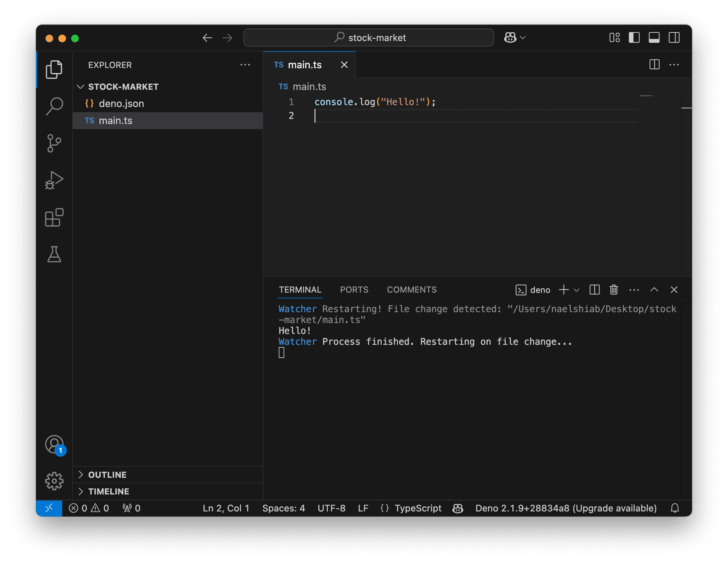Open the launch profile dropdown

(576, 290)
